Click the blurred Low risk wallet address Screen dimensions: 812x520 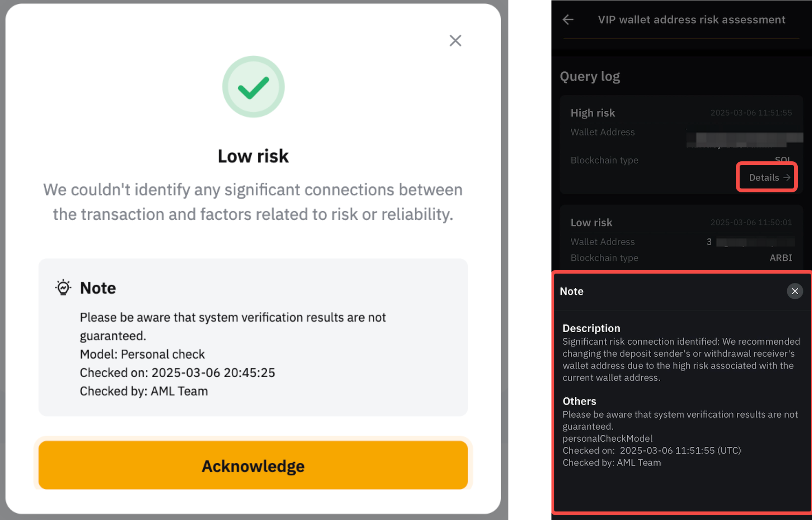754,242
